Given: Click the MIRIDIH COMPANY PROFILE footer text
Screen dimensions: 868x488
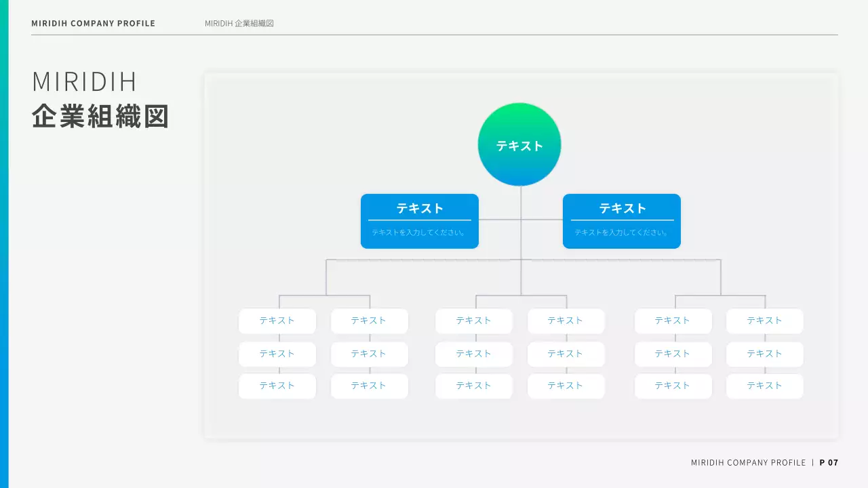Looking at the screenshot, I should click(749, 462).
